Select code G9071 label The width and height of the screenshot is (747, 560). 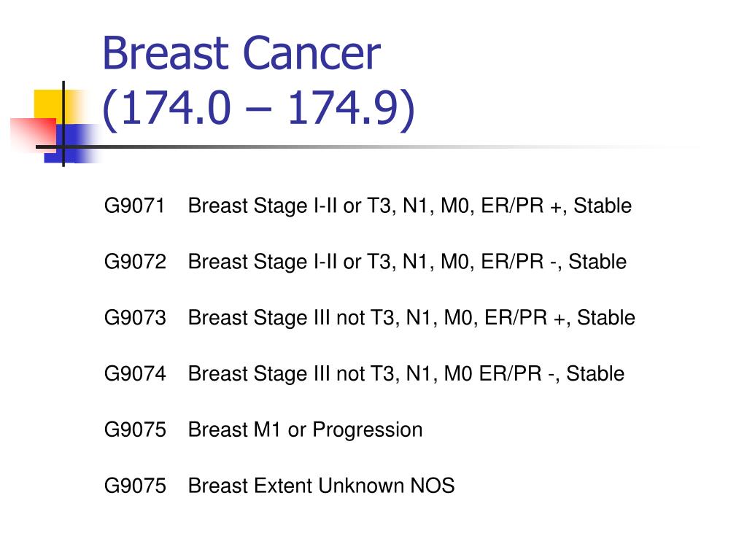[x=134, y=206]
